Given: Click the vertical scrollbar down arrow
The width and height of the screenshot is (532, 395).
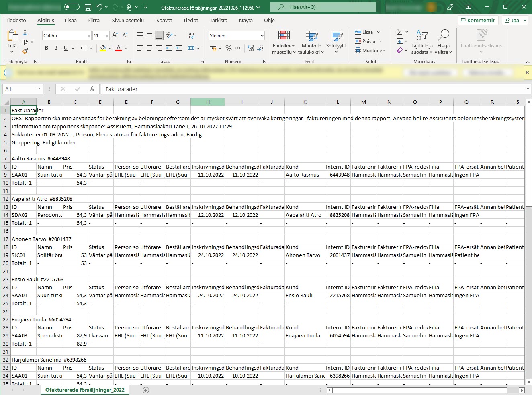Looking at the screenshot, I should [x=529, y=382].
